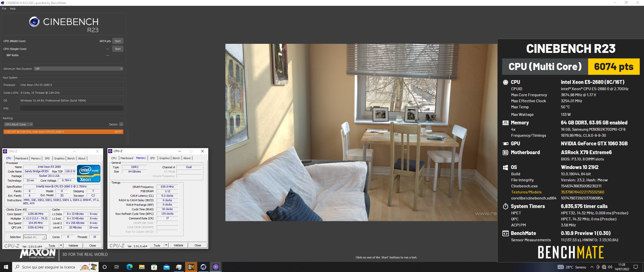The height and width of the screenshot is (272, 644).
Task: Click Validate in CPU-Z Memory window
Action: pyautogui.click(x=178, y=245)
